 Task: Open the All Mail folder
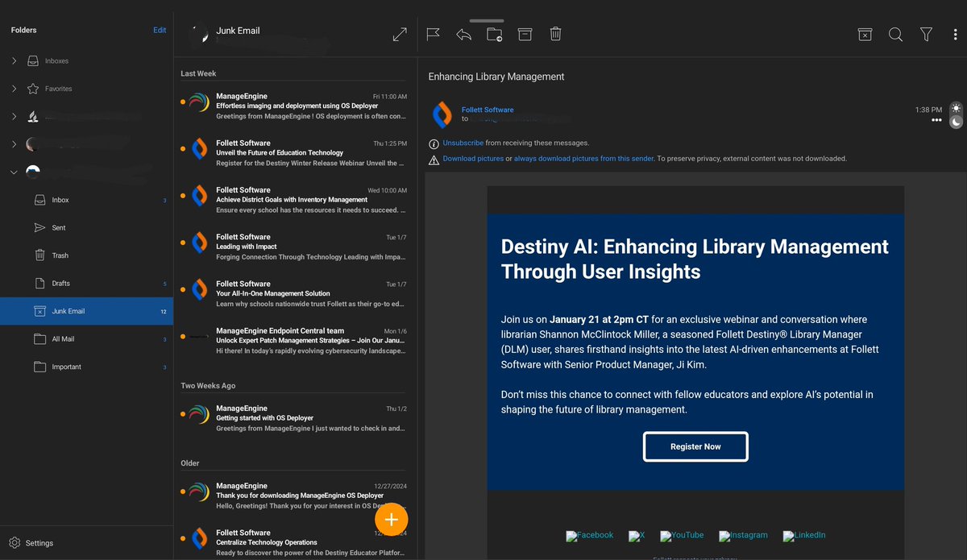pos(86,338)
